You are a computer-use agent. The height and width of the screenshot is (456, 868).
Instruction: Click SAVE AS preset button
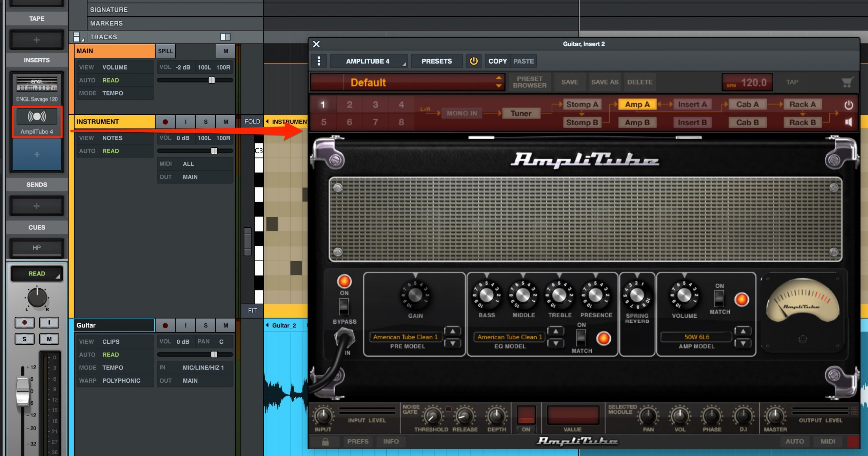(x=605, y=82)
